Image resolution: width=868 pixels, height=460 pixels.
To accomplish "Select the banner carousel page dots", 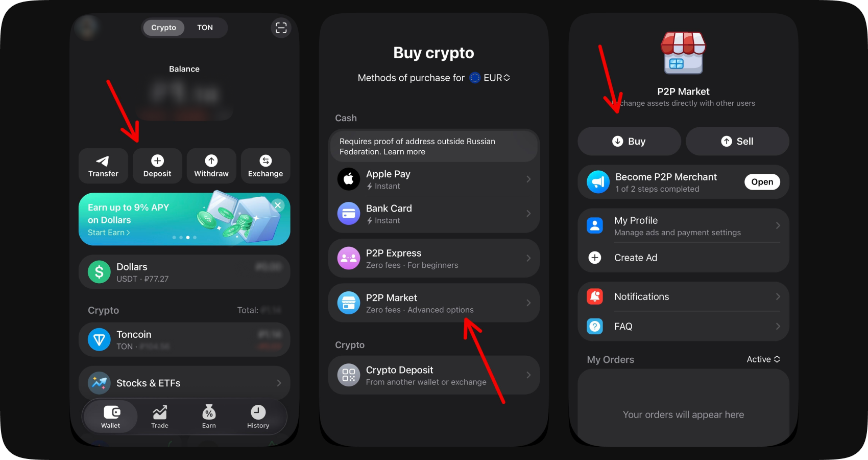I will tap(184, 238).
